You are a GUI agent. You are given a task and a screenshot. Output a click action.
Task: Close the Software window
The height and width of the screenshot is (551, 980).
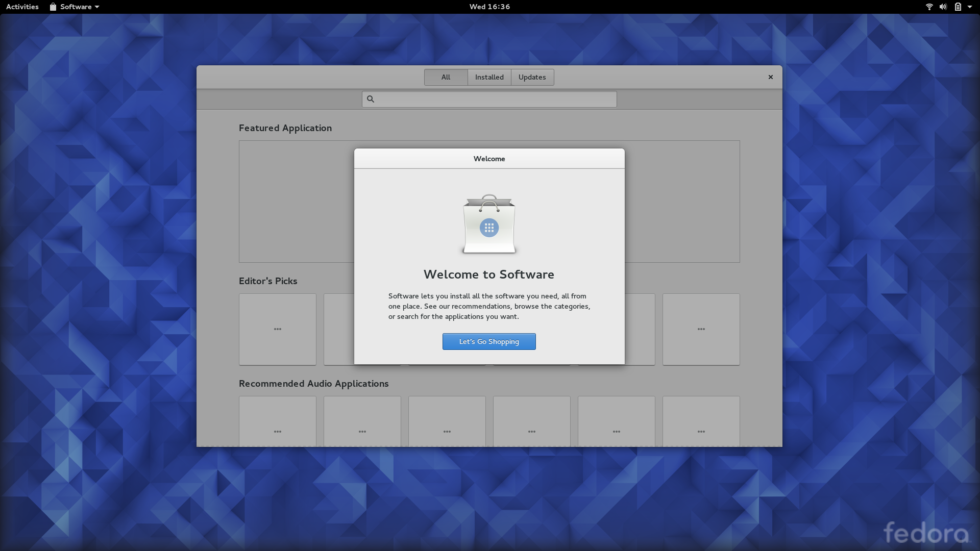(x=771, y=77)
